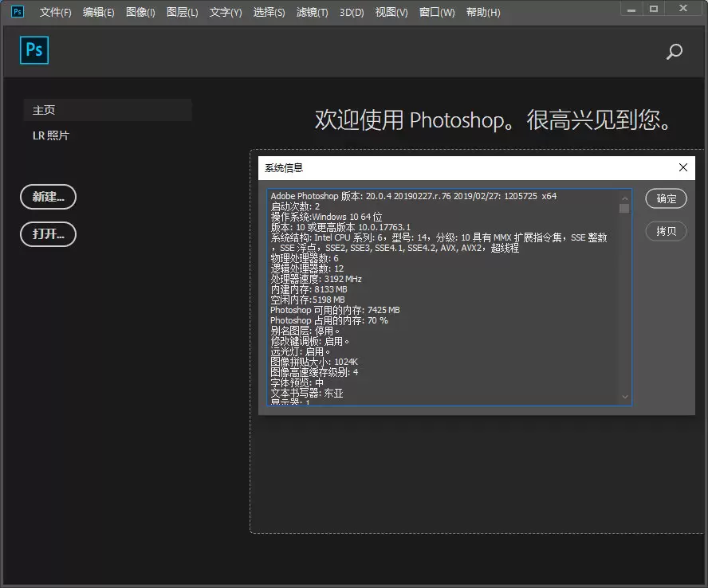Open the search magnifier icon
This screenshot has height=588, width=708.
675,52
